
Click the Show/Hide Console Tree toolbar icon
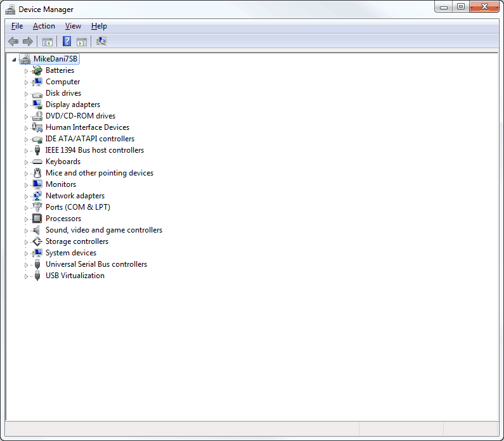(x=48, y=42)
